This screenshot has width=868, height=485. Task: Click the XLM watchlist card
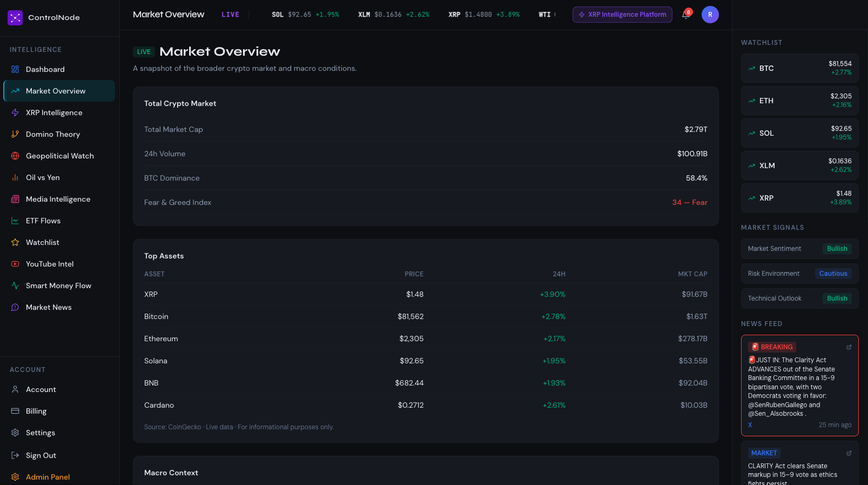click(x=800, y=165)
